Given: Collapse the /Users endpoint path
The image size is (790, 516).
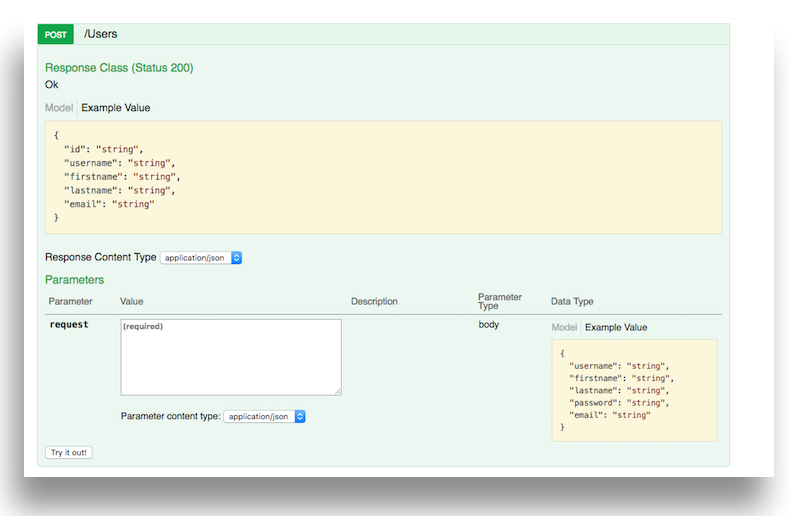Looking at the screenshot, I should coord(100,34).
